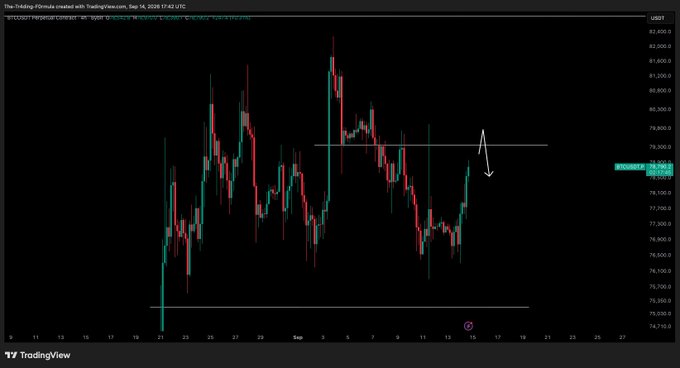Click the candle countdown timer under price tag

pos(660,172)
